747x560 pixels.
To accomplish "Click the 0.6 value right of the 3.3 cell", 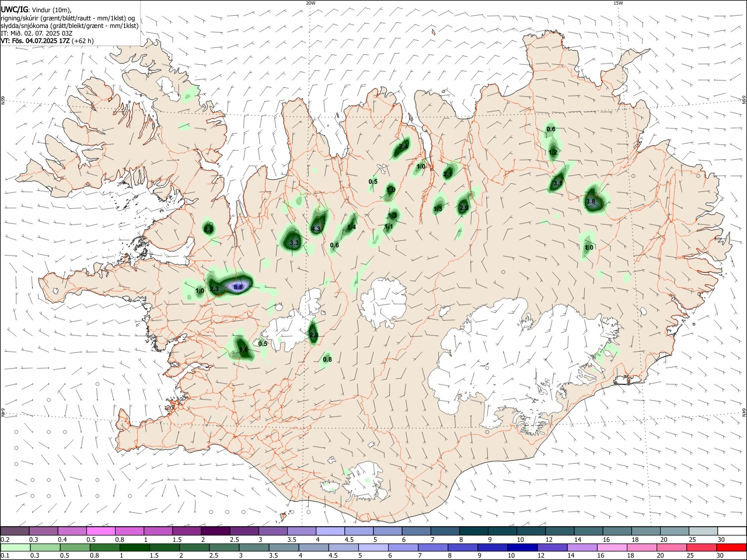I will pos(334,245).
